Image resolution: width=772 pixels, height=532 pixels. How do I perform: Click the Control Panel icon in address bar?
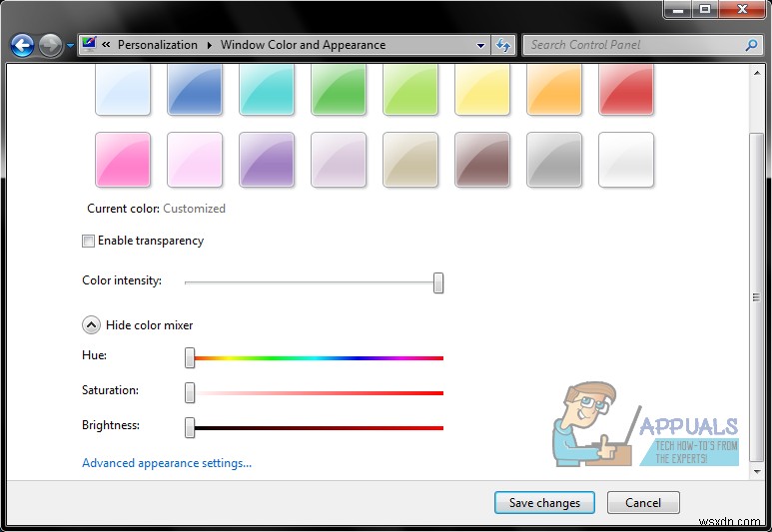point(89,44)
